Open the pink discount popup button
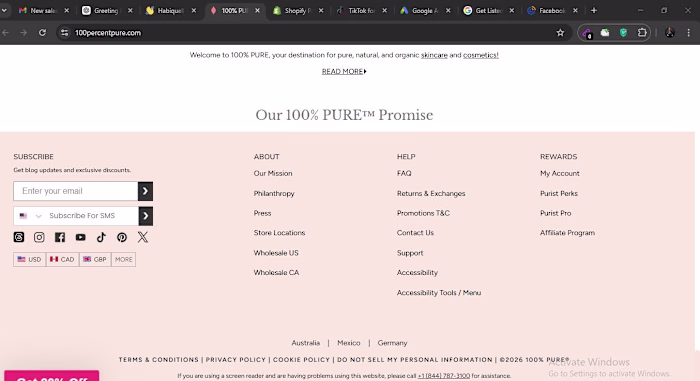 [52, 376]
